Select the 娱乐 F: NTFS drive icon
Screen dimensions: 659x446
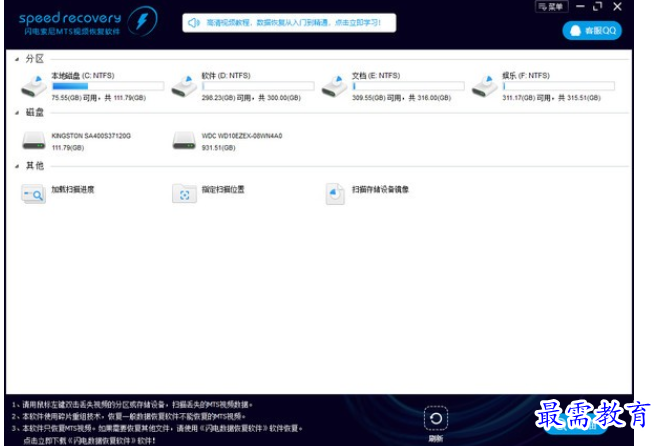[x=485, y=86]
